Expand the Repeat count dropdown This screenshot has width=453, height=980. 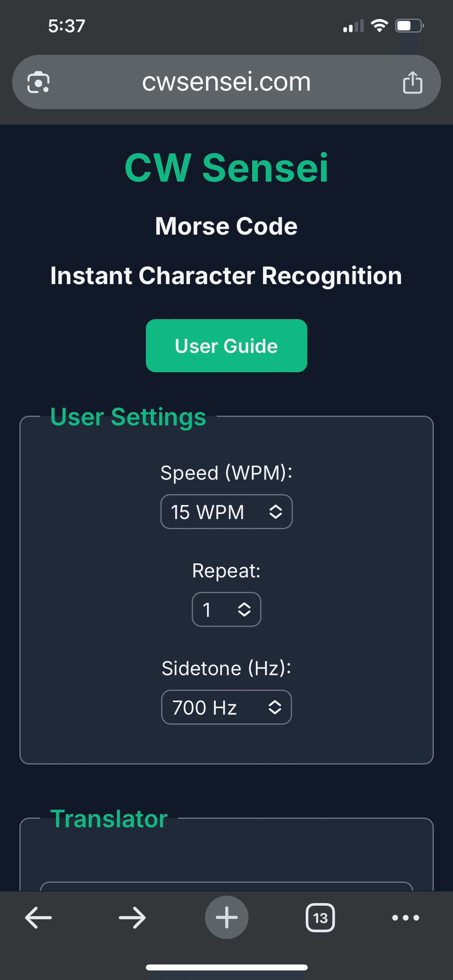(226, 609)
